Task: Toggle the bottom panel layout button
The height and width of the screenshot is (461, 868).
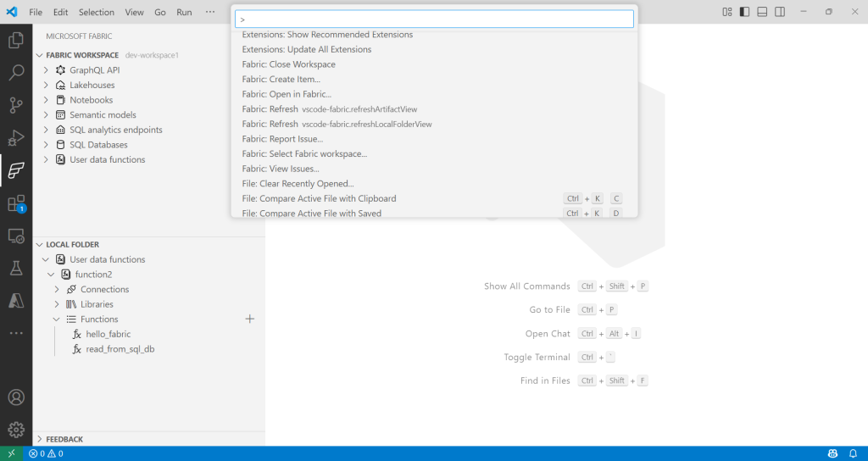Action: point(762,12)
